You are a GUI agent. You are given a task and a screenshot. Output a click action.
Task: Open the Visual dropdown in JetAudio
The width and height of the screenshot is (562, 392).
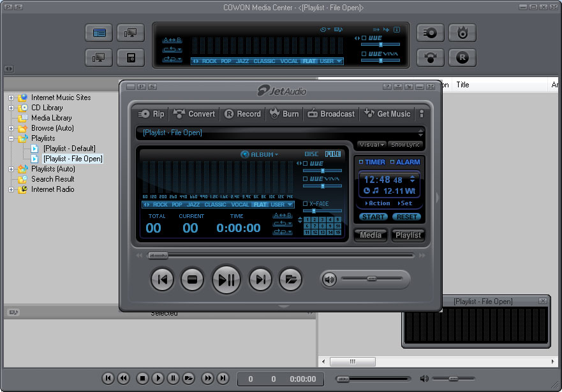tap(372, 145)
